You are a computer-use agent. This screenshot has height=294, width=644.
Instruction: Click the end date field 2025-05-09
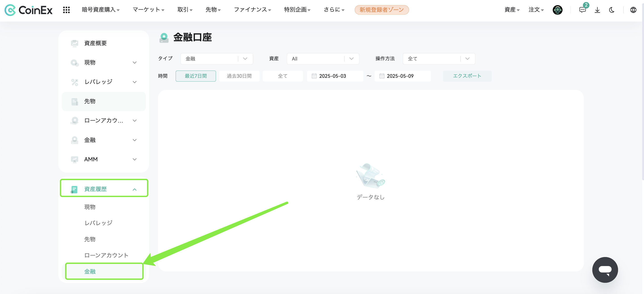[402, 76]
